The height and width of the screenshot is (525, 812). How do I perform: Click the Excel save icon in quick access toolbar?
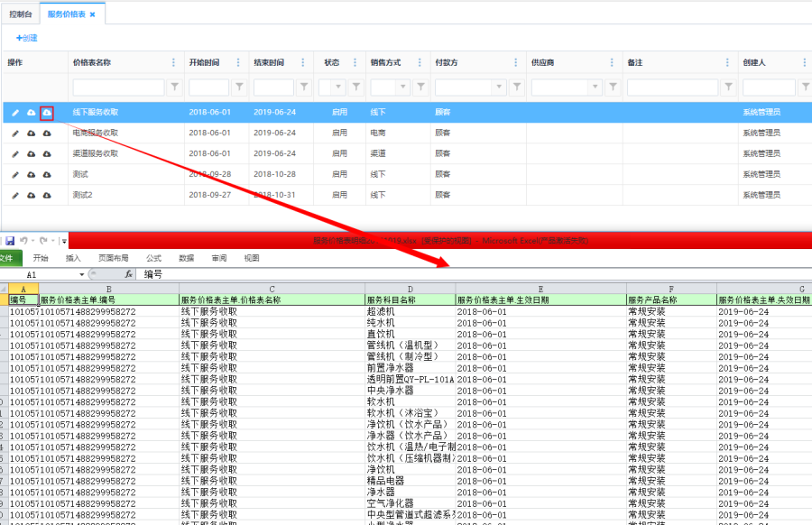(x=10, y=241)
